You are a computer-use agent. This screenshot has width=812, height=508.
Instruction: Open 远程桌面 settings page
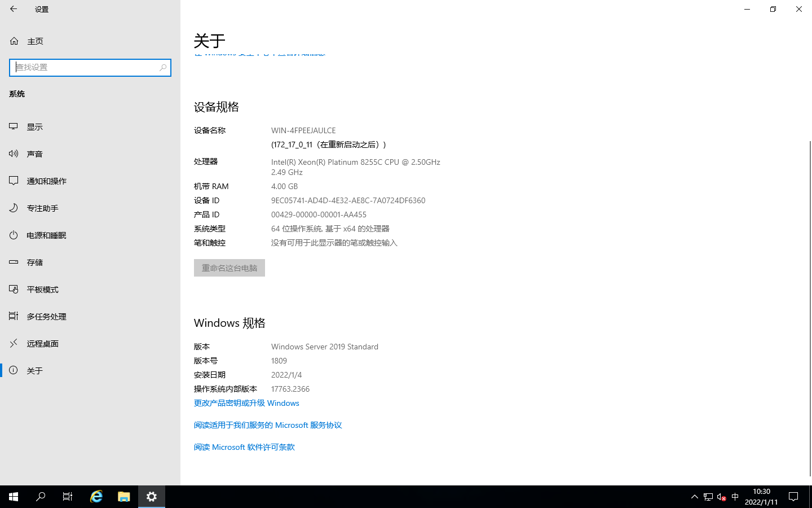tap(90, 343)
